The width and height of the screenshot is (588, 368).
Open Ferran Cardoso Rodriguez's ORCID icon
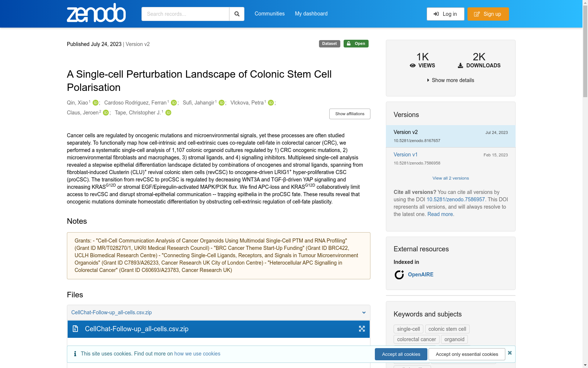point(174,103)
